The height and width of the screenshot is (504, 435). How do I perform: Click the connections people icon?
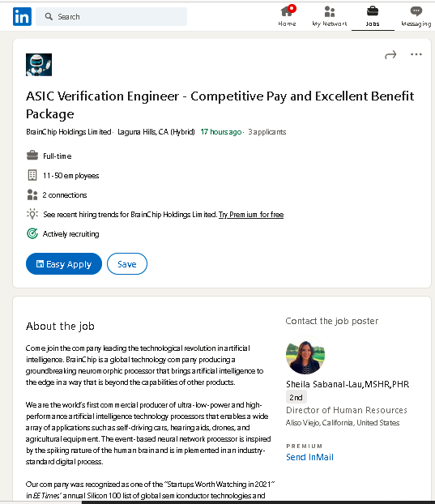click(x=32, y=194)
